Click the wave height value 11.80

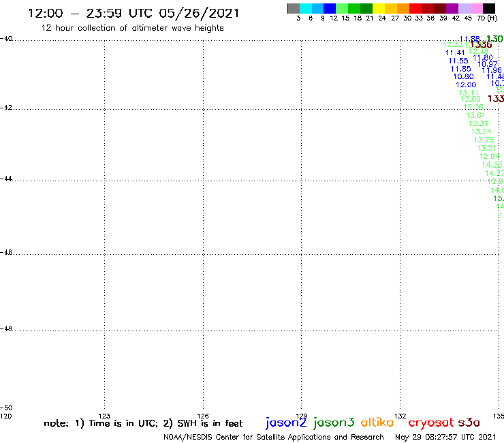click(483, 58)
